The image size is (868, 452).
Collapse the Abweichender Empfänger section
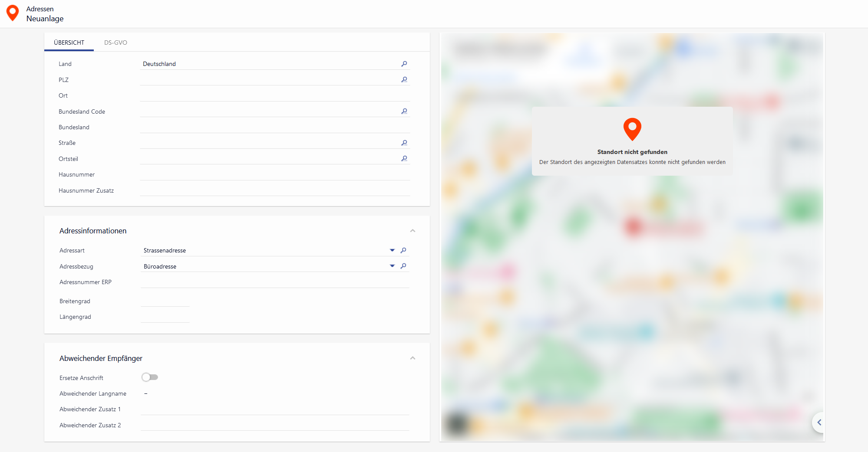click(x=413, y=358)
